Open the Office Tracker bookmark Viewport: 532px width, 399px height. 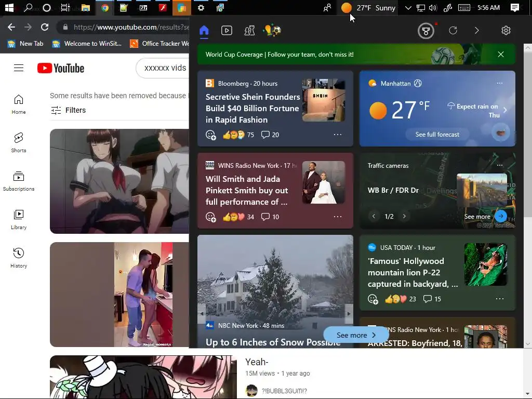pyautogui.click(x=159, y=44)
